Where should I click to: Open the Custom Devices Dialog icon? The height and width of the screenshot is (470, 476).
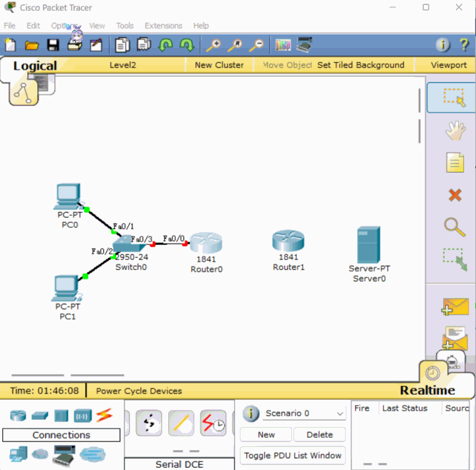[304, 45]
